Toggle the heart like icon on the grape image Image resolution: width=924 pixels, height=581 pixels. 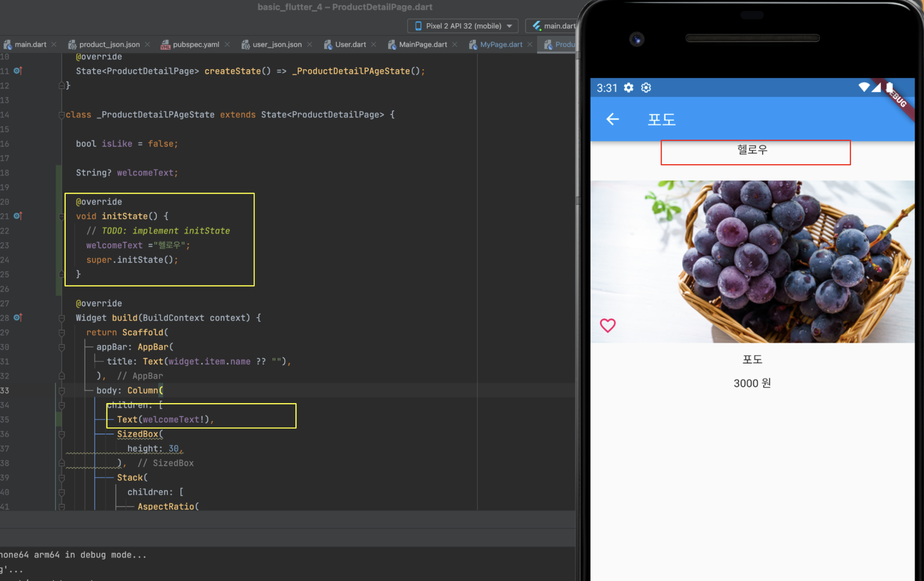(608, 325)
